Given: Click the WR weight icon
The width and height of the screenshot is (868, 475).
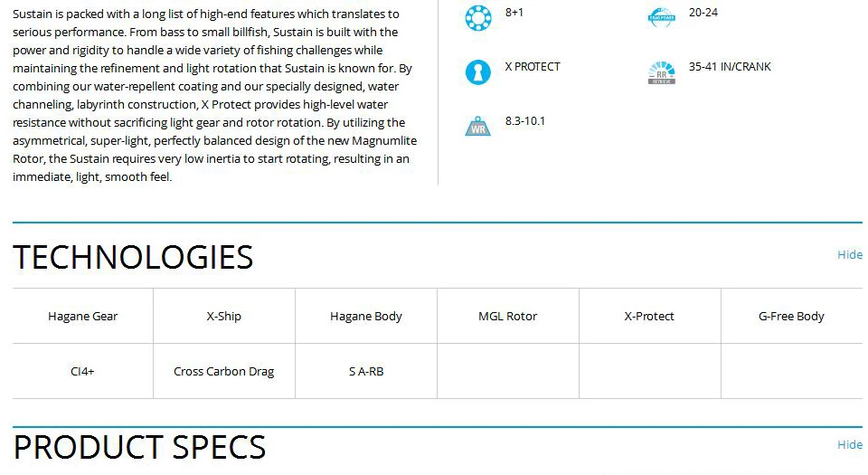Looking at the screenshot, I should click(x=477, y=127).
